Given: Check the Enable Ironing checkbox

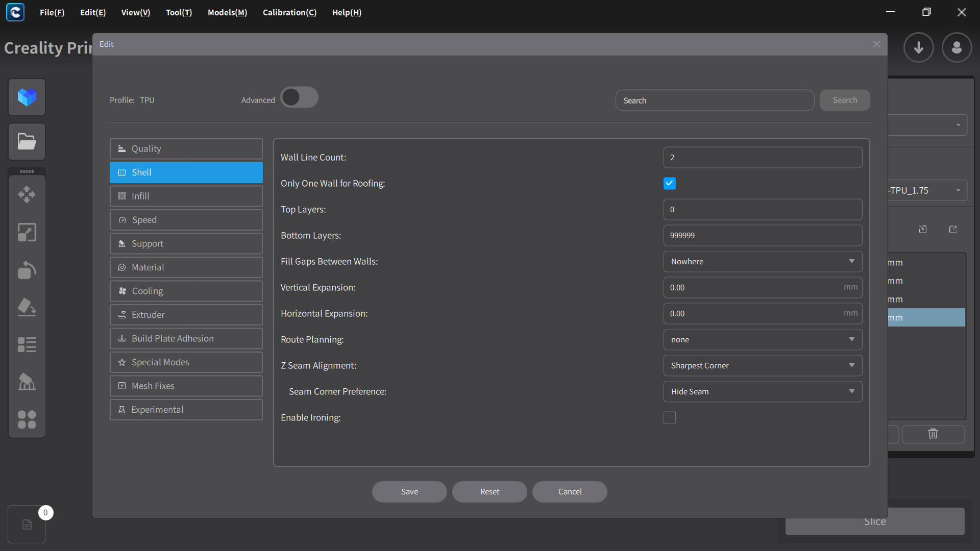Looking at the screenshot, I should tap(670, 417).
